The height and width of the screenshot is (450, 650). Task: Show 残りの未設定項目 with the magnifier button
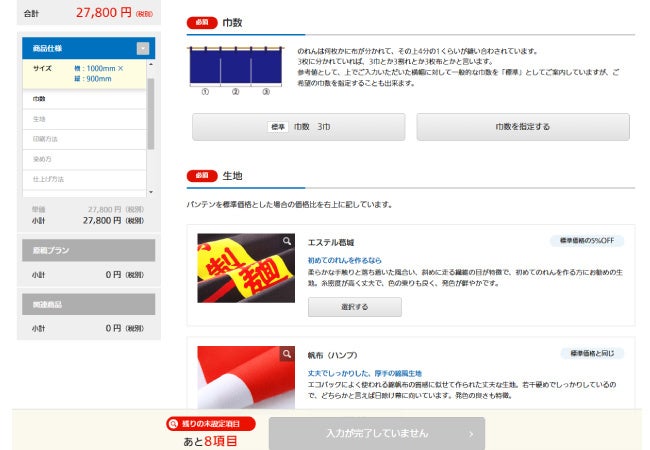tap(211, 424)
